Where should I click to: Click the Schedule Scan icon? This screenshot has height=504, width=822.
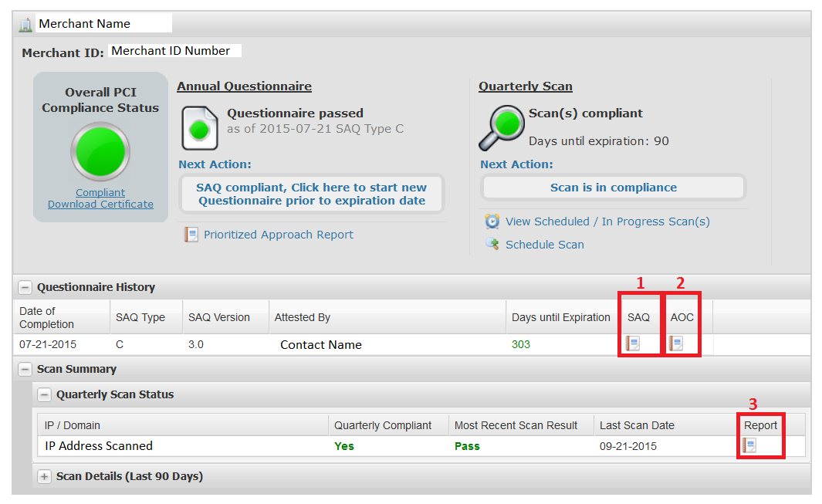492,244
